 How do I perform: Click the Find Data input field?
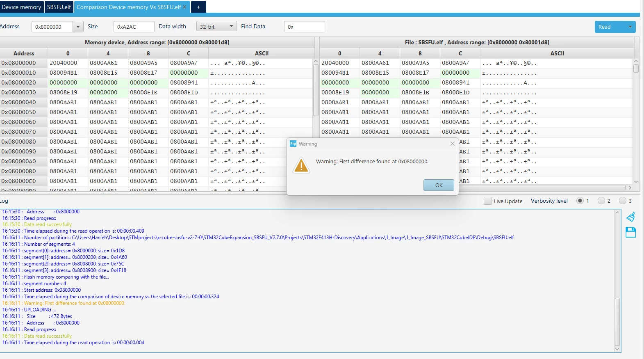click(x=305, y=27)
